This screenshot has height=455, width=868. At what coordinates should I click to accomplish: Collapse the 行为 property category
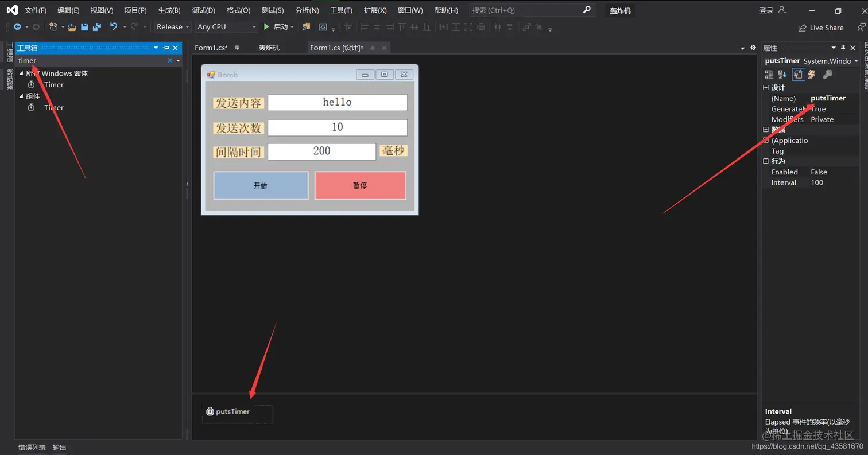click(x=765, y=161)
